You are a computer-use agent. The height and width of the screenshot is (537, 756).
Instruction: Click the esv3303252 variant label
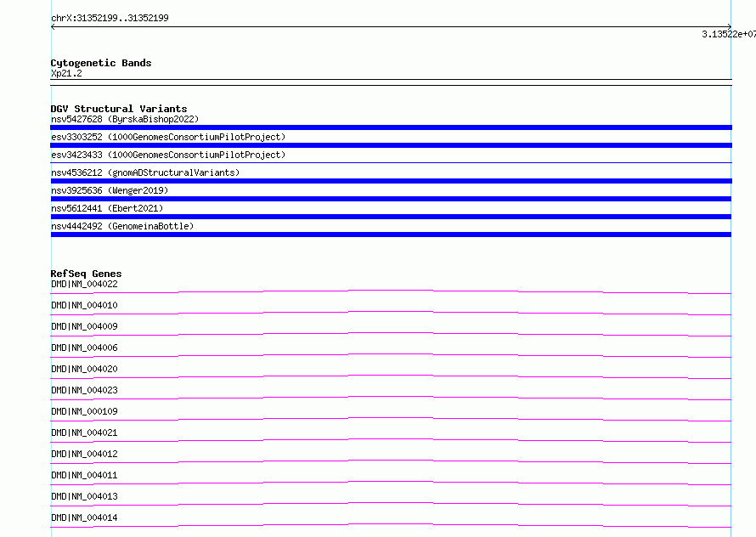coord(168,137)
